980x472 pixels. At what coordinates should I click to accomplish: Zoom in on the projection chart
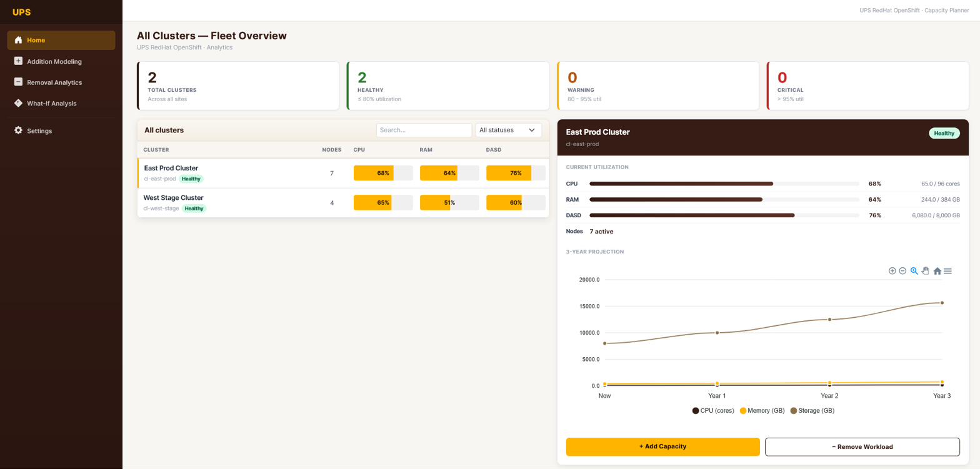pyautogui.click(x=892, y=271)
